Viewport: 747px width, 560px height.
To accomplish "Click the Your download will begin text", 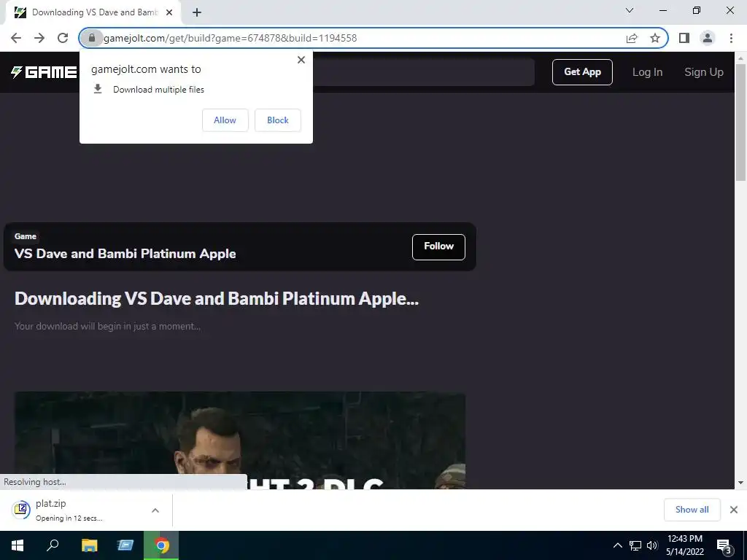I will point(108,326).
